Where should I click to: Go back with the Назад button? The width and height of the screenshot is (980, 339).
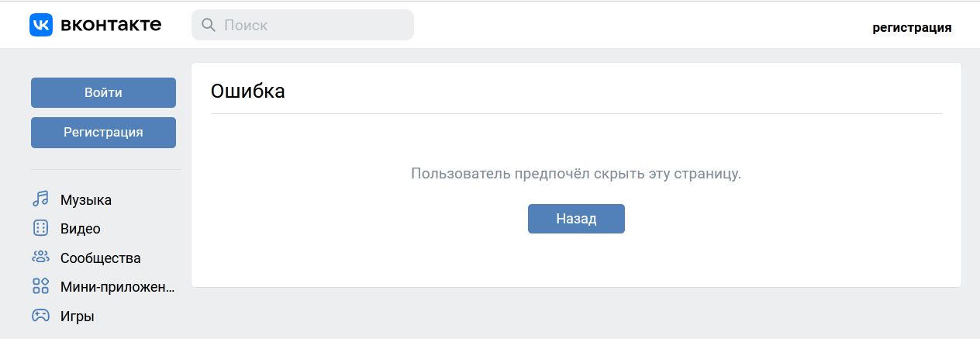pos(576,219)
